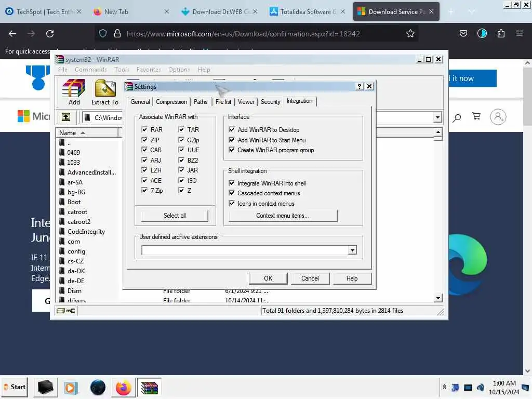
Task: Click the Name column sort arrow
Action: [83, 132]
